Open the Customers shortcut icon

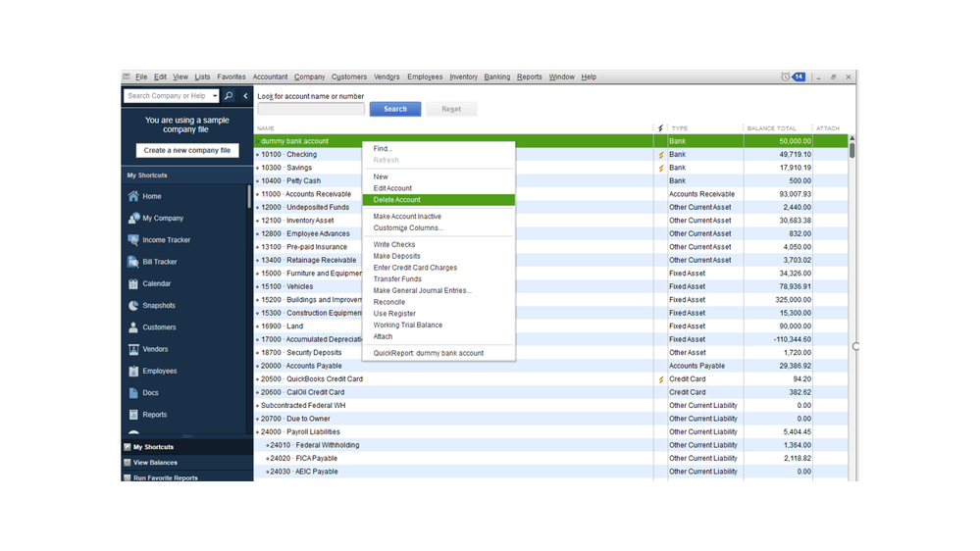[133, 327]
